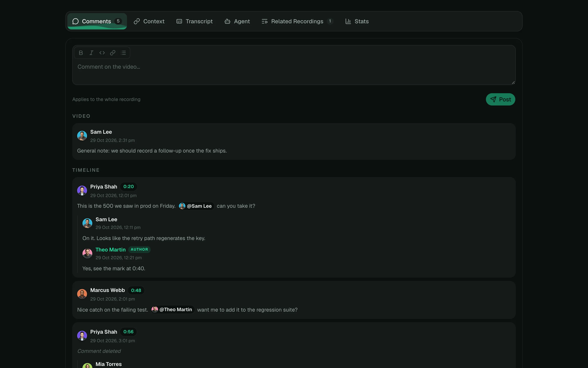
Task: Click 'Yes, see the mark at 0:40.' reply text
Action: click(x=114, y=268)
